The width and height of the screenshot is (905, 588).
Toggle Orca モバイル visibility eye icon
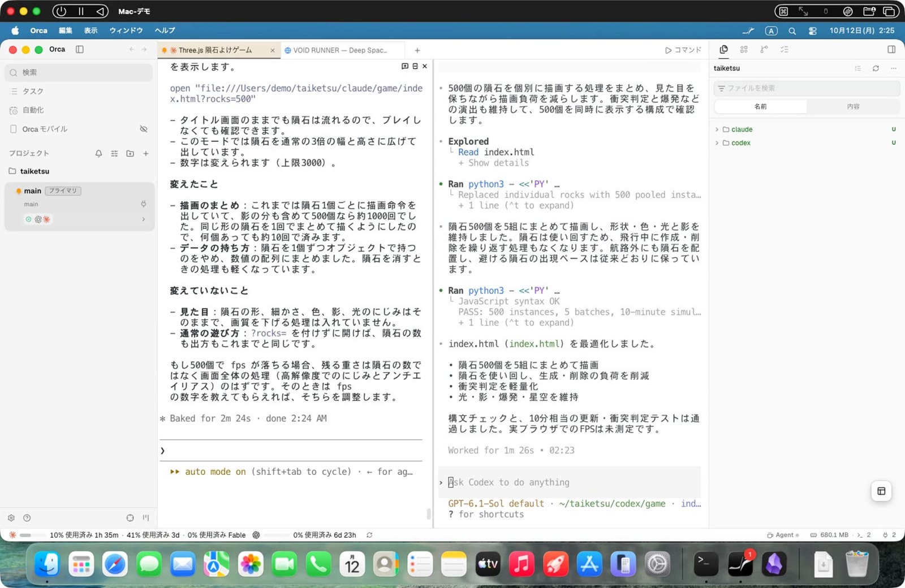click(x=144, y=129)
